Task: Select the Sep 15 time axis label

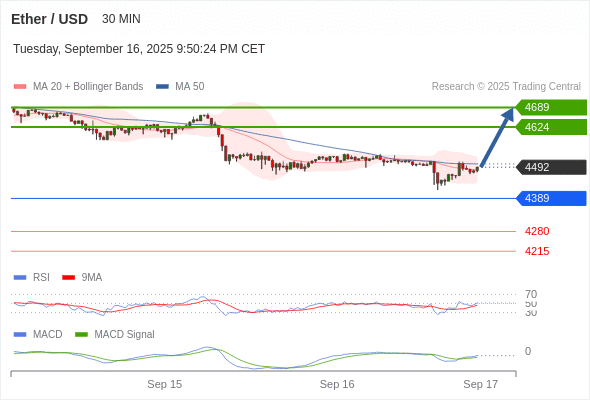Action: click(x=164, y=384)
